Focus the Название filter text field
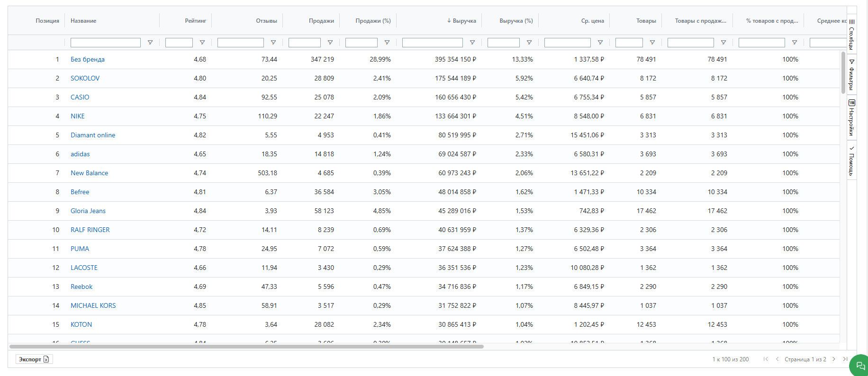Screen dimensions: 868x376 [106, 43]
